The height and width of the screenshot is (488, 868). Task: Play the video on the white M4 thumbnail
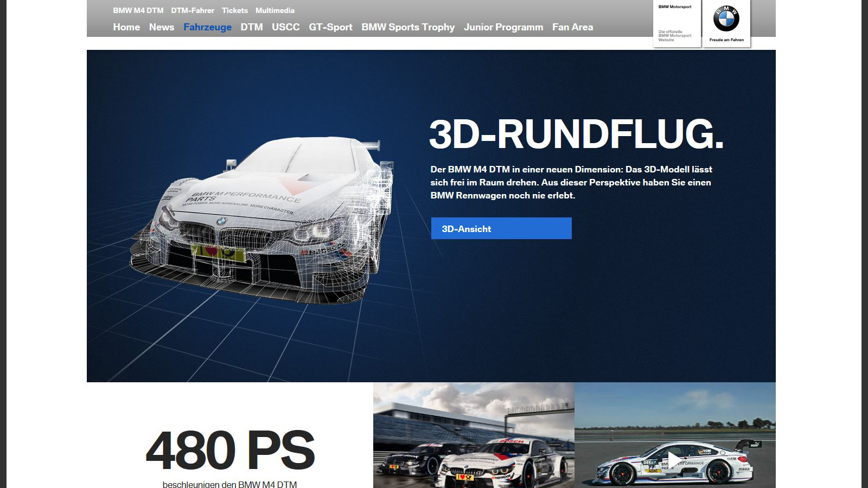click(x=674, y=460)
